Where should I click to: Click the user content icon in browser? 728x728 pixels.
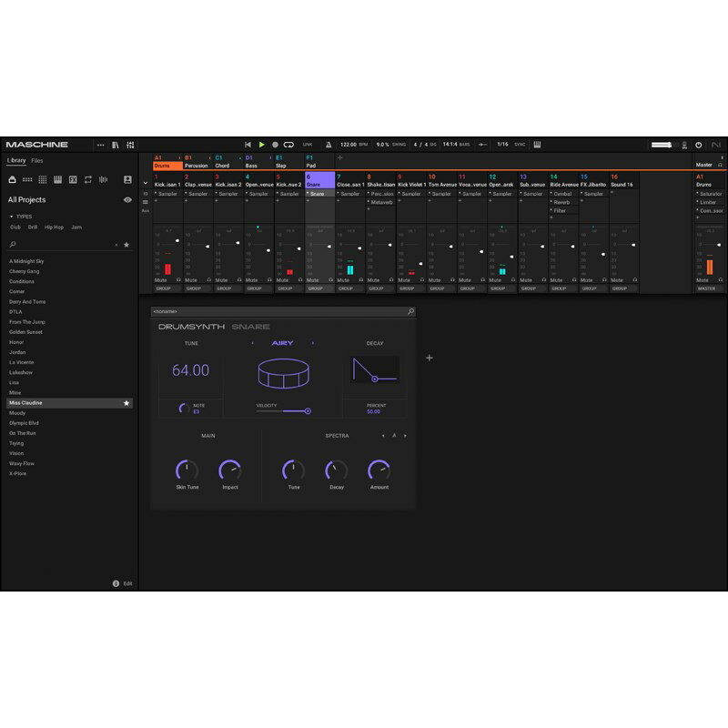click(127, 179)
